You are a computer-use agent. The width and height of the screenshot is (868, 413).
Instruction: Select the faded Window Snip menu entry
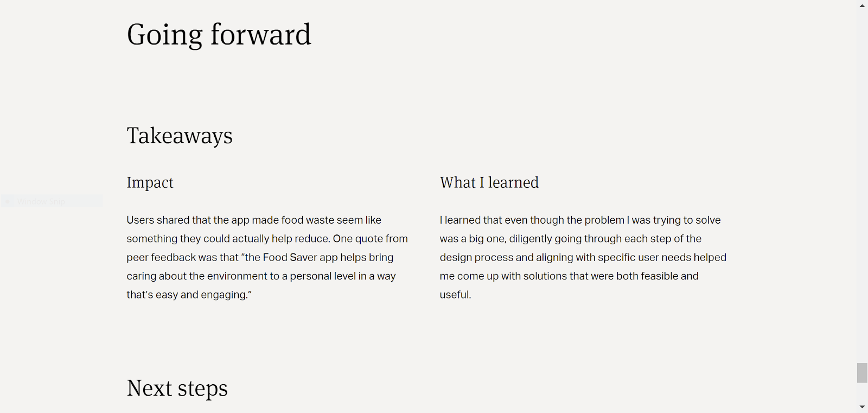click(x=41, y=201)
